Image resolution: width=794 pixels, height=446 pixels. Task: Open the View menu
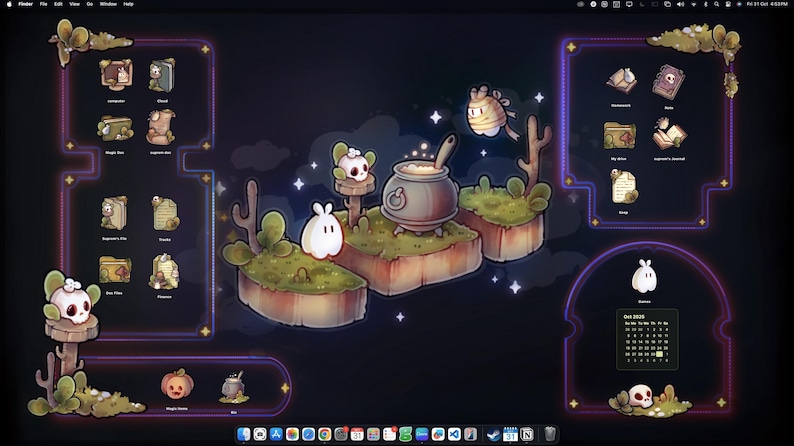pyautogui.click(x=74, y=4)
